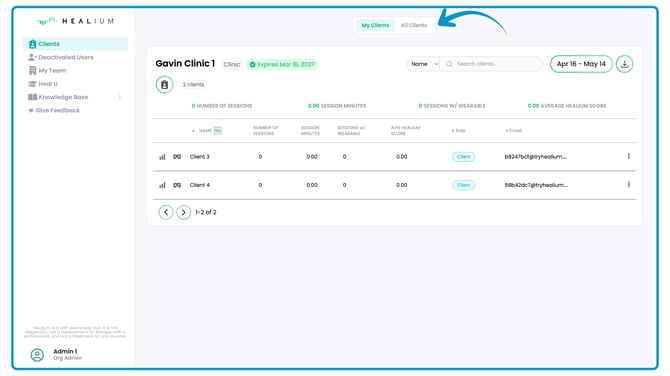Click the clipboard icon under clinic name
Image resolution: width=670 pixels, height=376 pixels.
(x=165, y=85)
